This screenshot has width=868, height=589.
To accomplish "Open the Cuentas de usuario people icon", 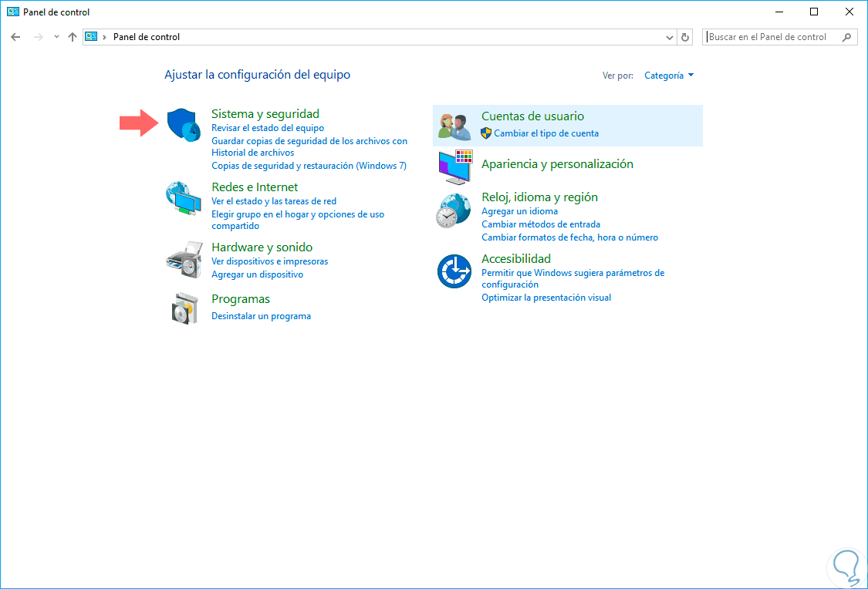I will click(454, 126).
